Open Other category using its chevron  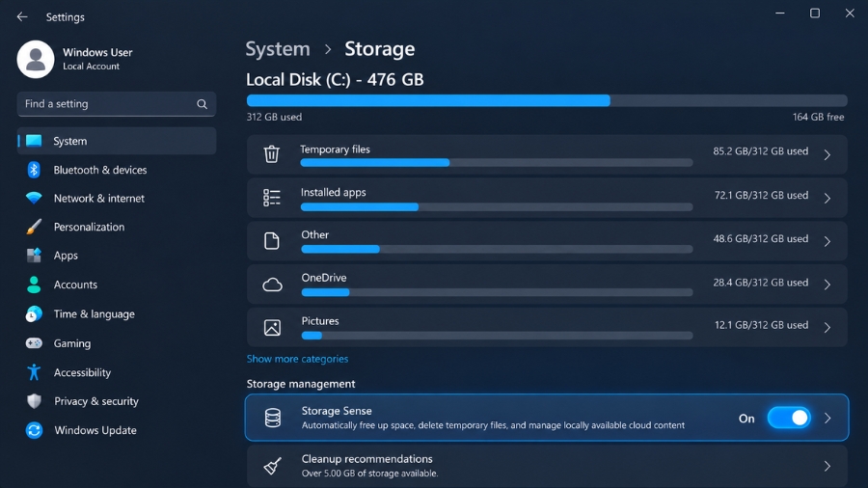tap(827, 241)
